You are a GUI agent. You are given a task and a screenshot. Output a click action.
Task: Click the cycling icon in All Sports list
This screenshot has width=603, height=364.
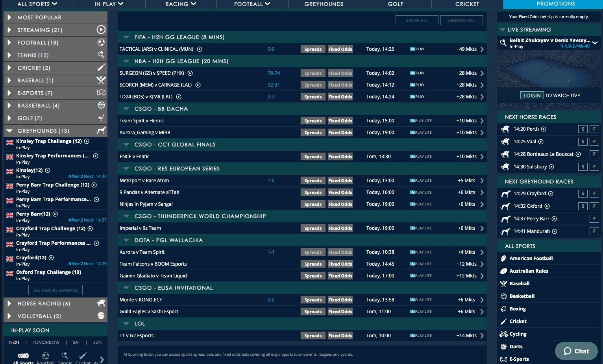coord(503,334)
